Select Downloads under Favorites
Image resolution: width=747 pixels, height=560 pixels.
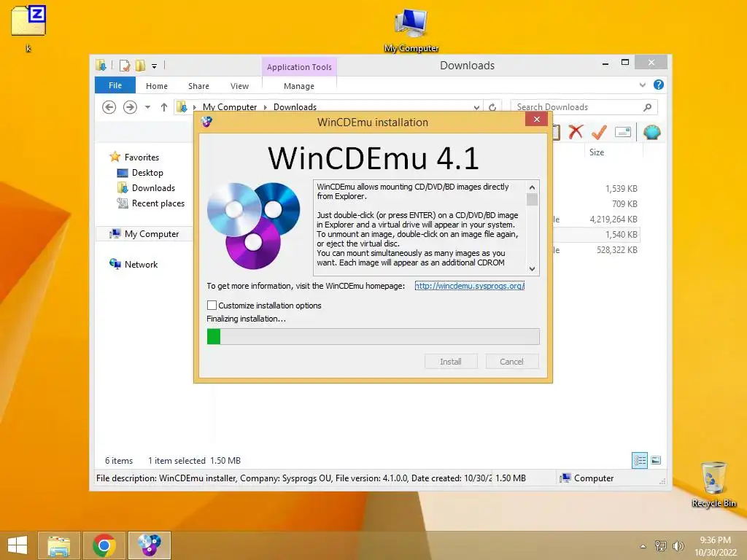[153, 187]
